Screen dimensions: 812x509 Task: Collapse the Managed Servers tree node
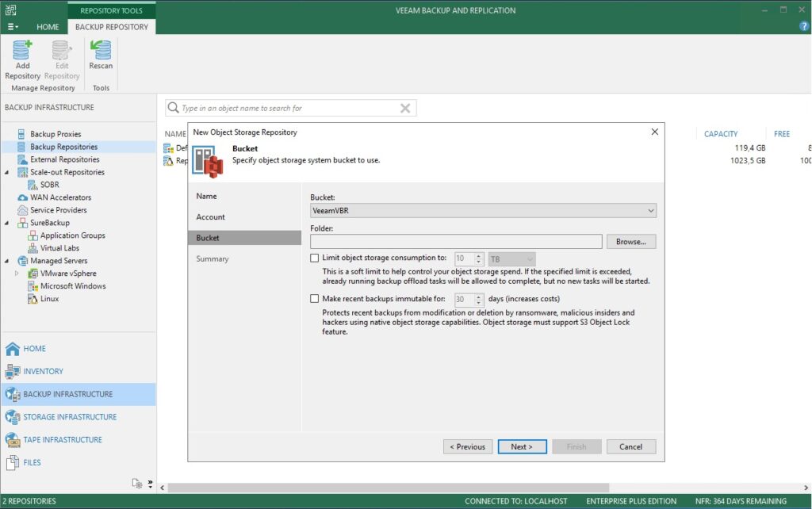click(x=6, y=261)
